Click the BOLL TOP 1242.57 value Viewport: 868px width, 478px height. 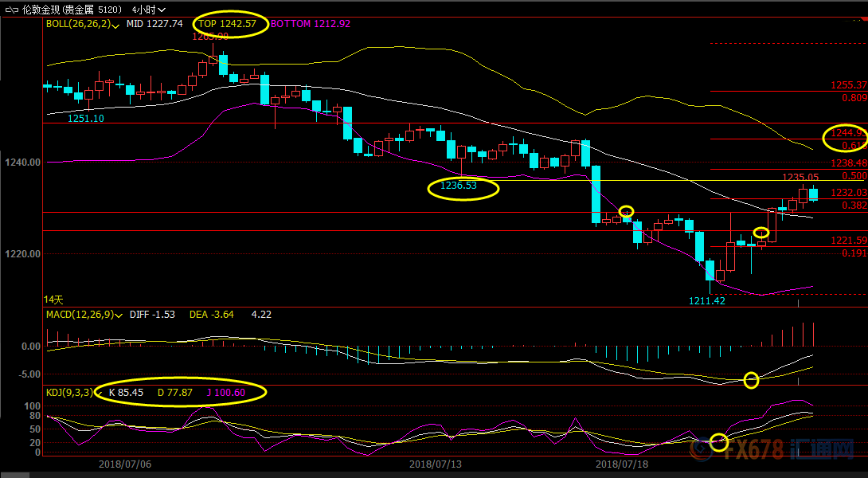tap(228, 24)
